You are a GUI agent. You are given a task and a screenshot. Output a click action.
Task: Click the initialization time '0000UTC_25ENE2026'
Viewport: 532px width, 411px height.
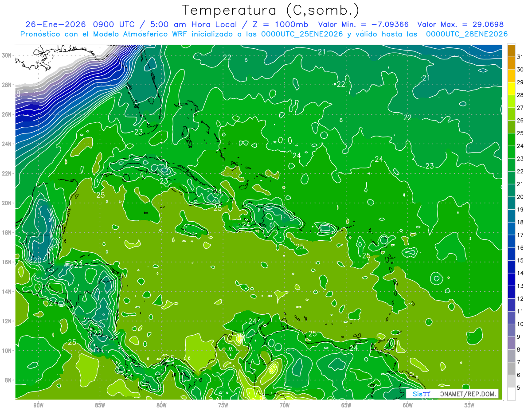302,34
